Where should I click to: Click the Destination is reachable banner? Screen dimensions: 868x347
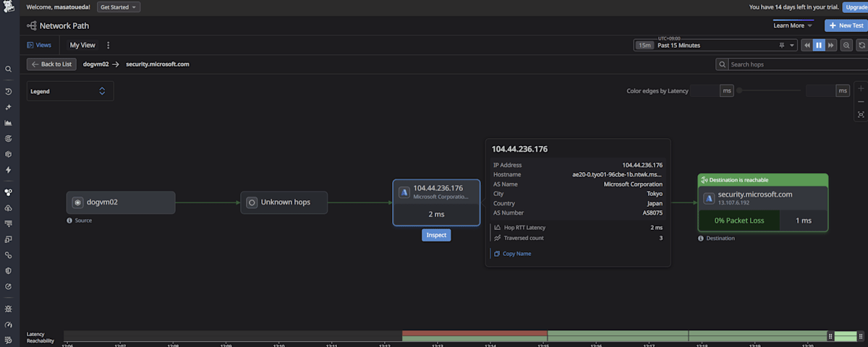(763, 180)
